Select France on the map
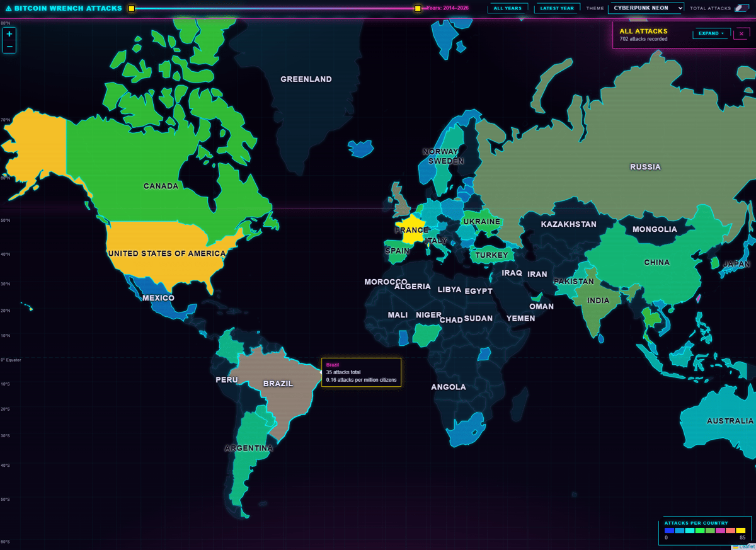Image resolution: width=756 pixels, height=550 pixels. coord(411,230)
